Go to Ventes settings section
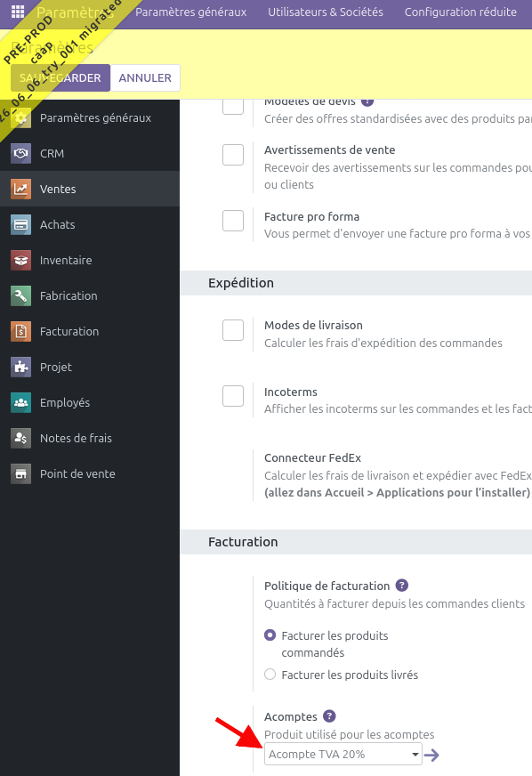This screenshot has height=776, width=532. 90,189
